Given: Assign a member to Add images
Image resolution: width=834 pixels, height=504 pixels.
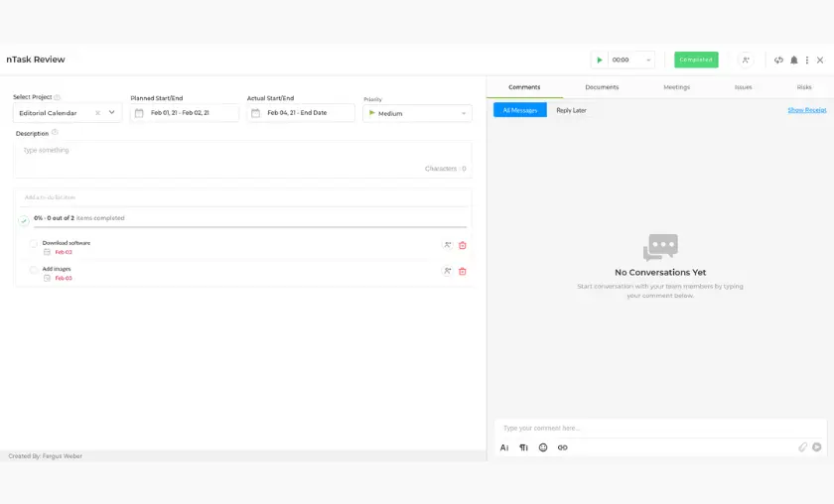Looking at the screenshot, I should 448,271.
